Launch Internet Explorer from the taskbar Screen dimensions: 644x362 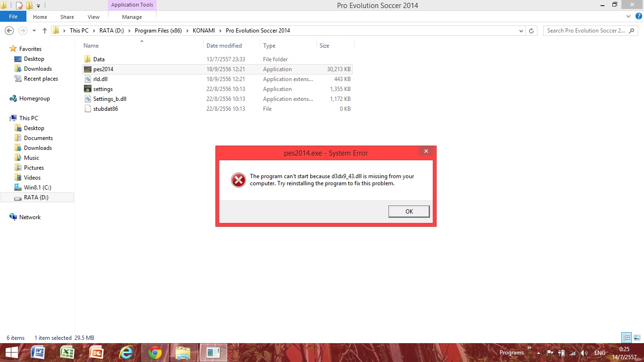(126, 353)
